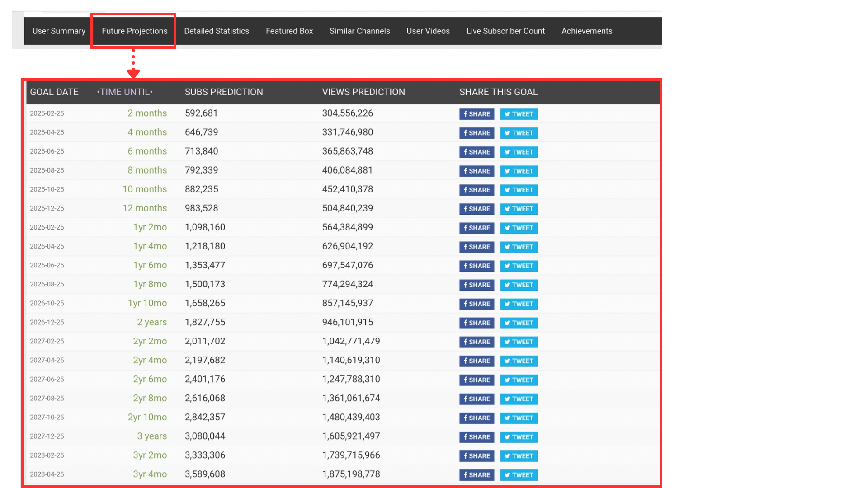View the Similar Channels tab

click(x=359, y=31)
